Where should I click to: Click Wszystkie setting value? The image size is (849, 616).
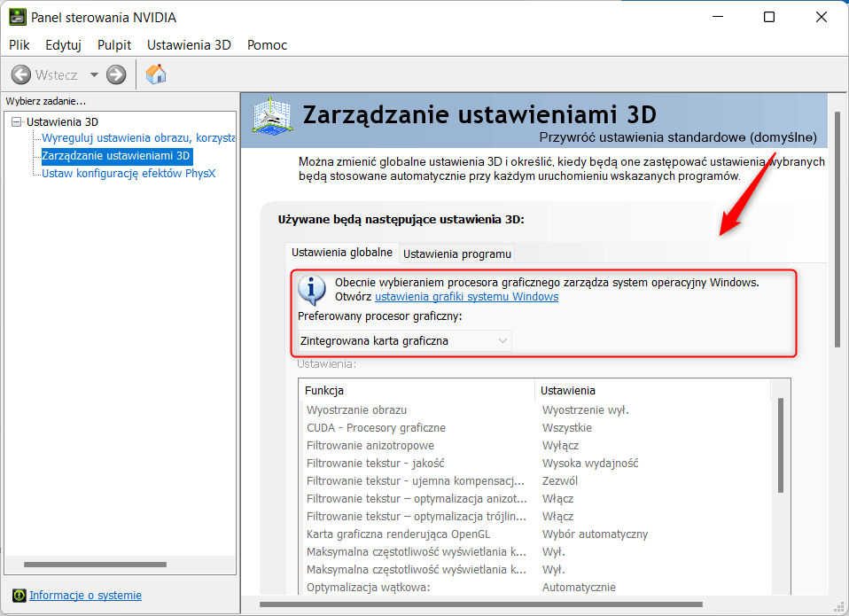tap(567, 428)
